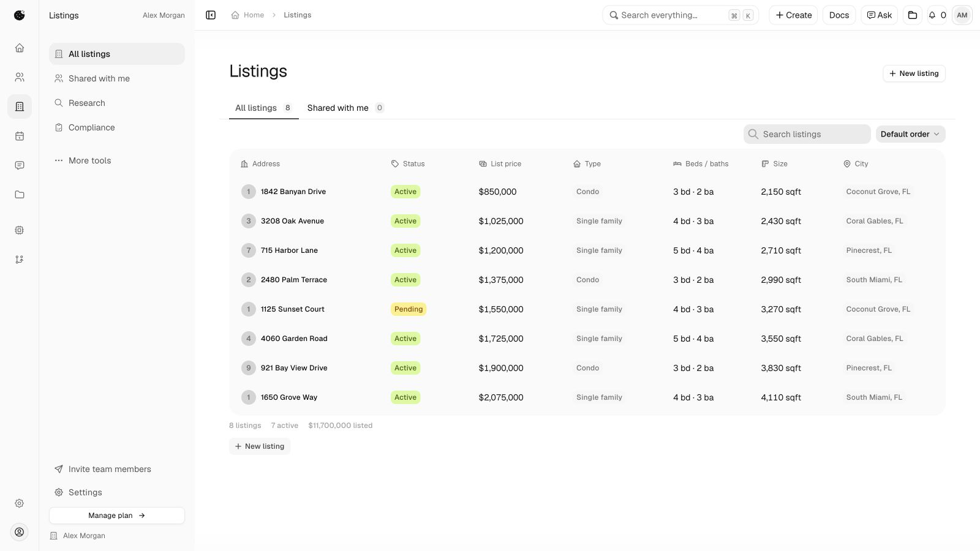Select the listings building icon in left rail
The width and height of the screenshot is (980, 551).
[x=20, y=107]
